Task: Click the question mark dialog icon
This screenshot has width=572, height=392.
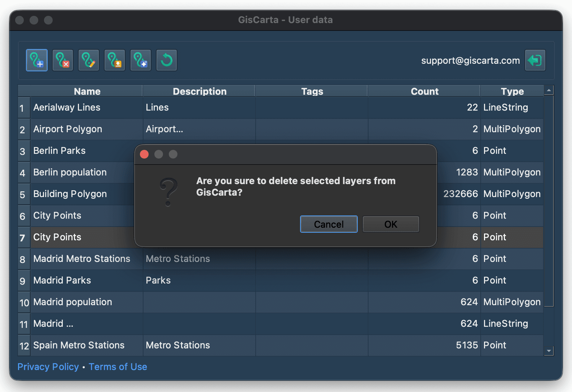Action: pyautogui.click(x=169, y=192)
